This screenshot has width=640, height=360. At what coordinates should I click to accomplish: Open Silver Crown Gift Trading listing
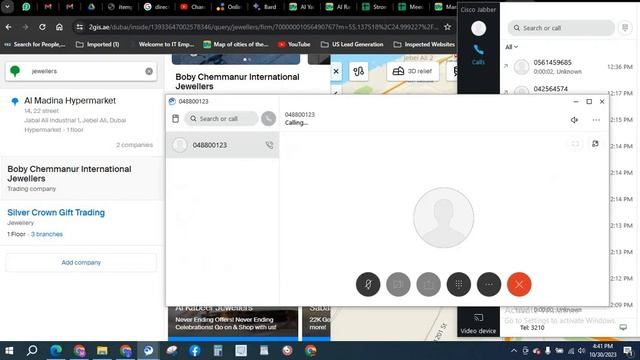pos(56,212)
